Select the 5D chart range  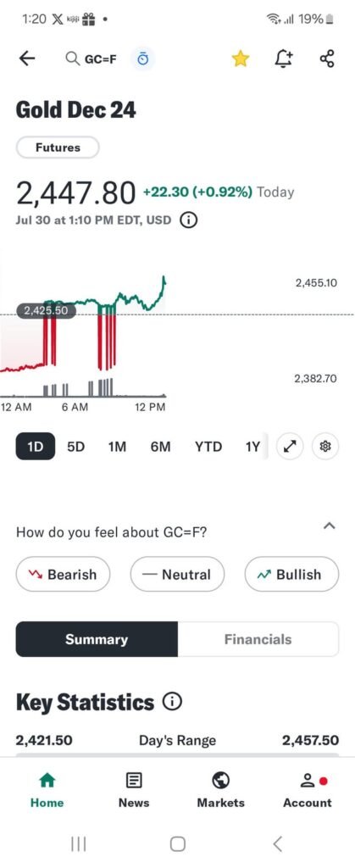click(x=75, y=447)
